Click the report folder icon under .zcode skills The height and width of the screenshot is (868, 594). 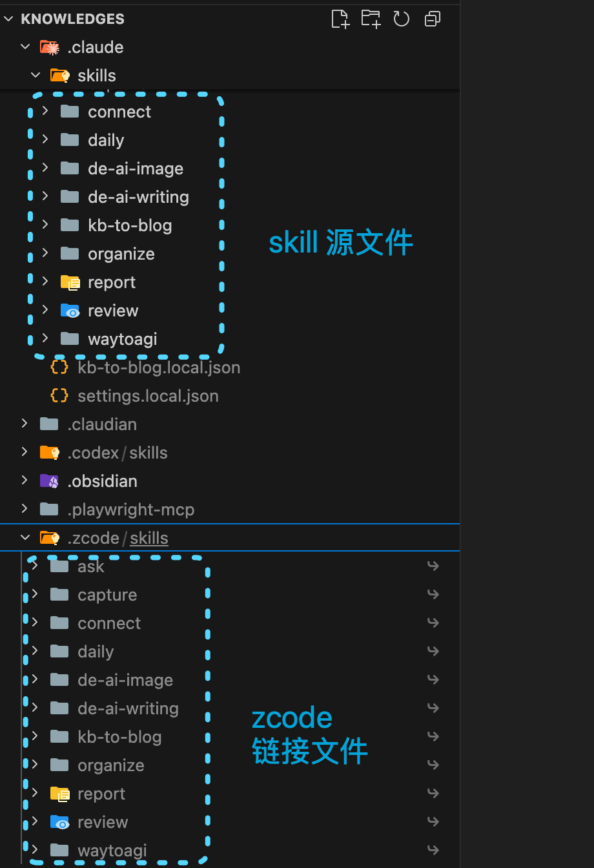pyautogui.click(x=59, y=794)
